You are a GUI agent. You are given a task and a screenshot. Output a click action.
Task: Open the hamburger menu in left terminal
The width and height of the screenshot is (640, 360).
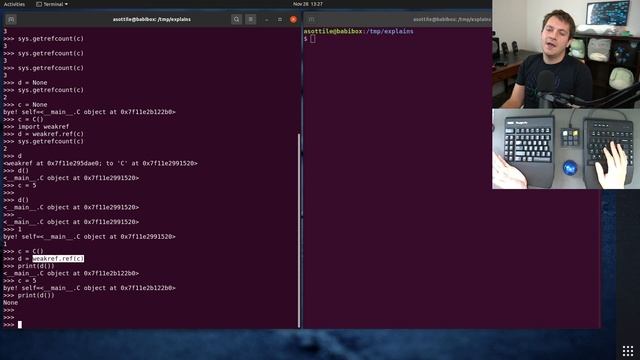click(251, 19)
